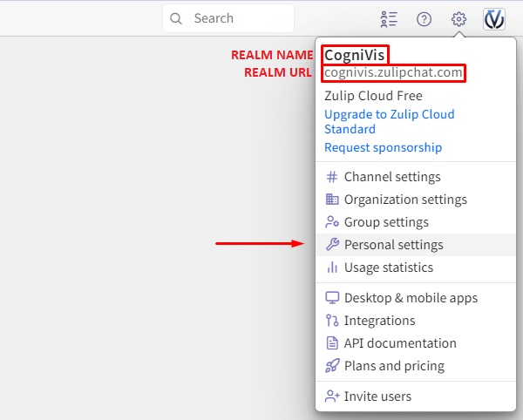Click the search magnifier icon
This screenshot has width=523, height=420.
[177, 18]
